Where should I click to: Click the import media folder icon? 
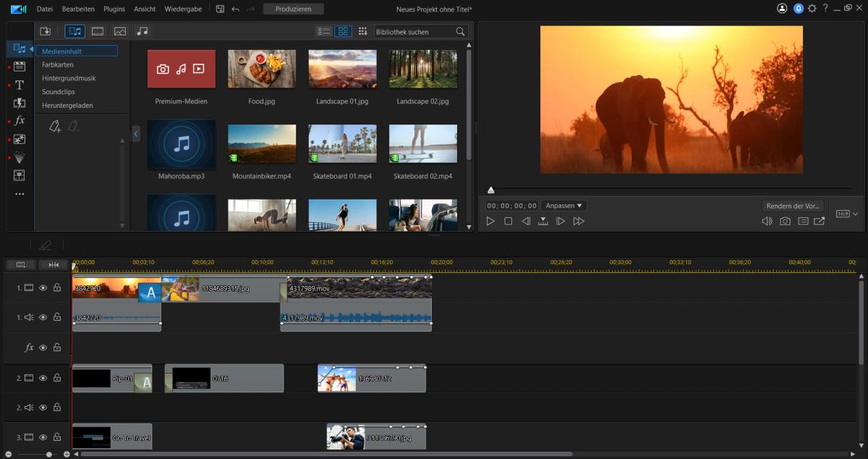pyautogui.click(x=45, y=31)
